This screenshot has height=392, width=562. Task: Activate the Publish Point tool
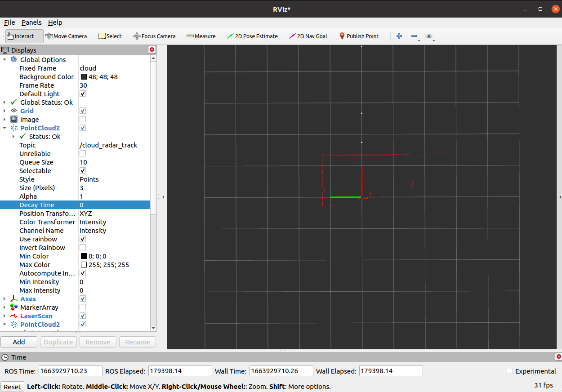coord(359,36)
